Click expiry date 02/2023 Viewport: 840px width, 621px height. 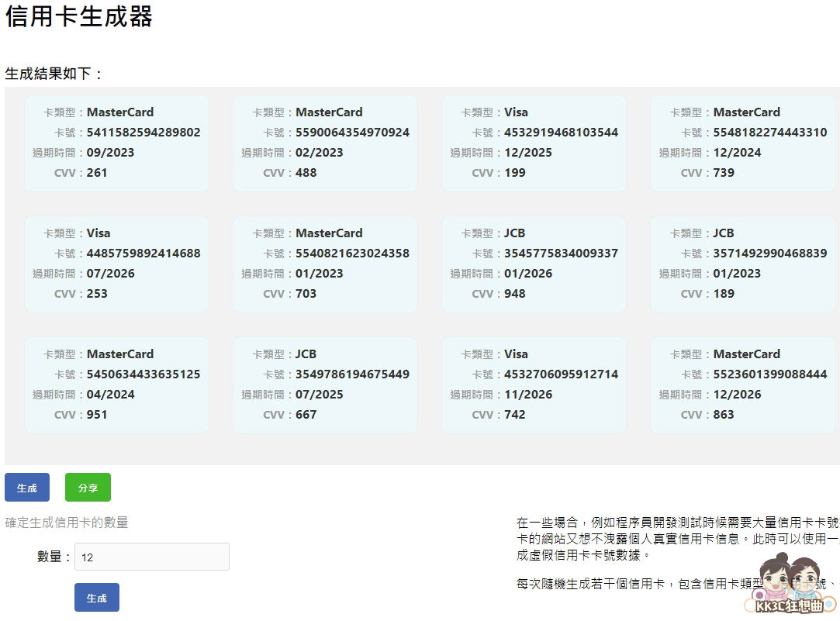pos(320,153)
